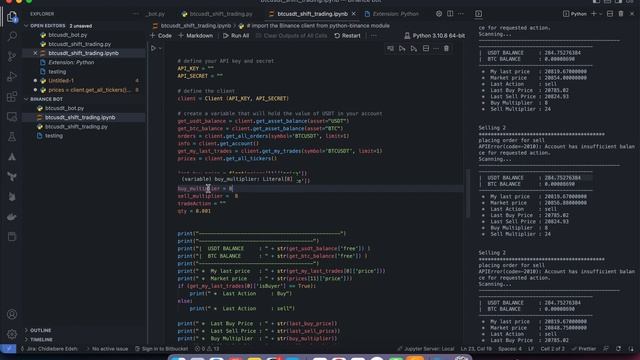640x360 pixels.
Task: Click the Run All button
Action: click(236, 36)
